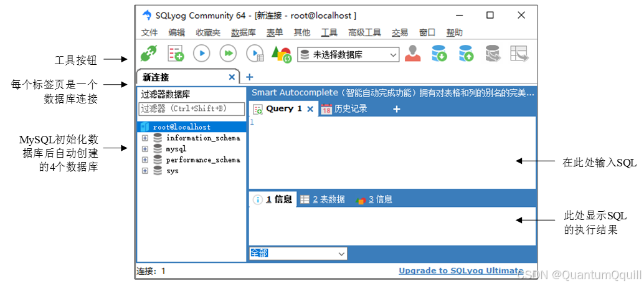
Task: Expand the mysql tree node
Action: [x=144, y=149]
